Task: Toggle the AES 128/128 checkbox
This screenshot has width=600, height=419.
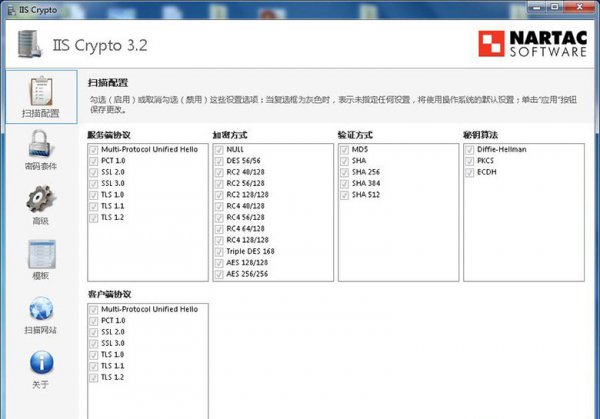Action: (219, 263)
